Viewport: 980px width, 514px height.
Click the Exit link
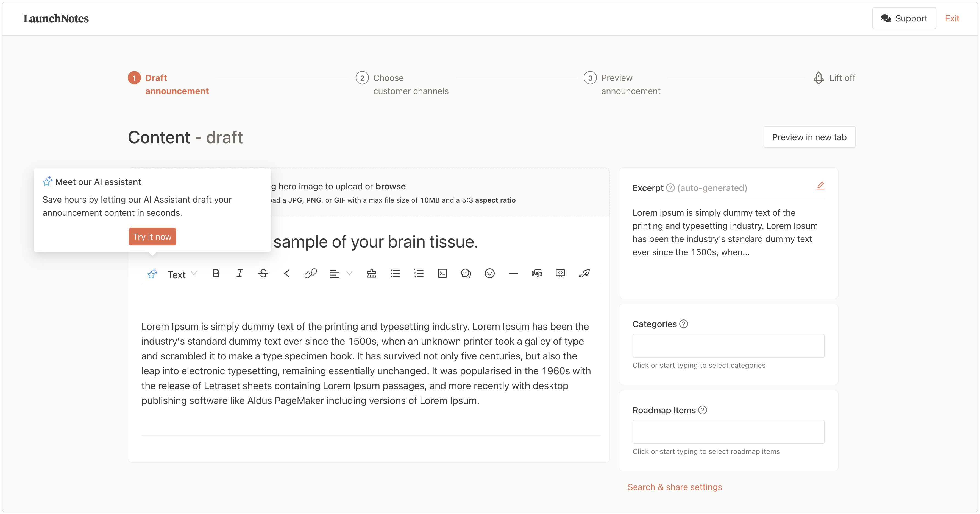tap(952, 18)
